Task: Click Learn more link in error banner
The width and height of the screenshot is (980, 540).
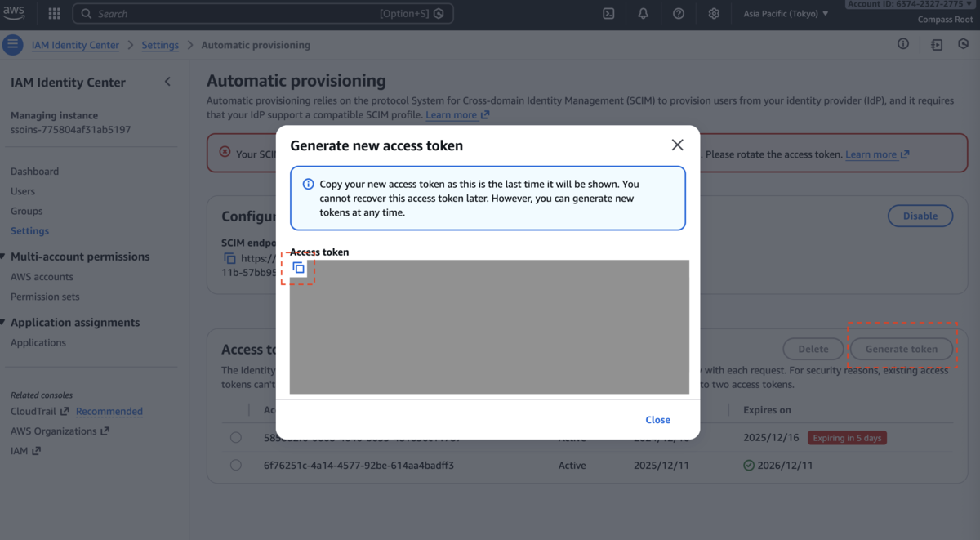Action: (x=877, y=154)
